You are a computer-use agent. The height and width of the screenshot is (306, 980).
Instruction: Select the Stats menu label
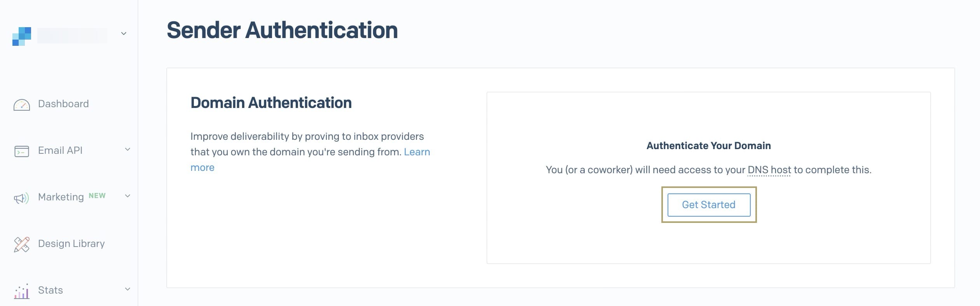point(51,290)
